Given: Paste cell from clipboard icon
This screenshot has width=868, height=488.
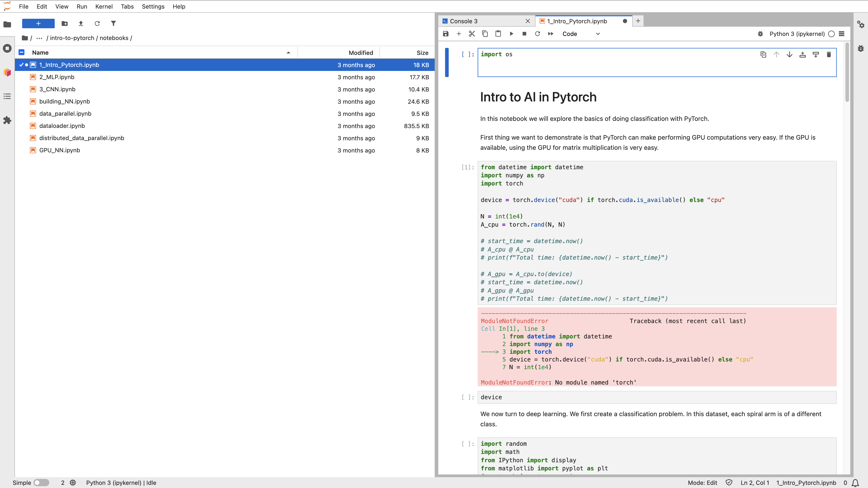Looking at the screenshot, I should coord(498,34).
